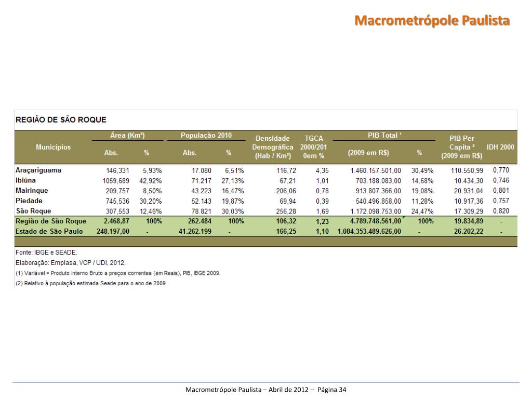Select the REGIÃO DE SÃO ROQUE heading
This screenshot has width=532, height=399.
61,120
